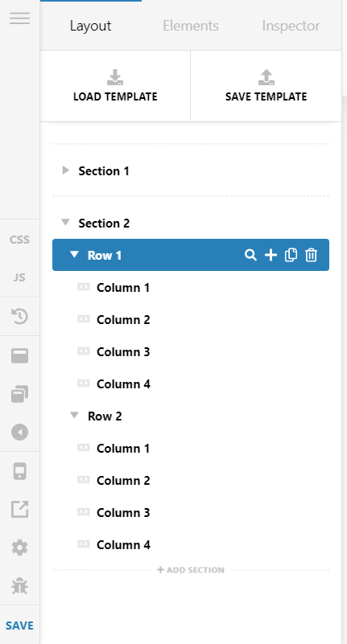
Task: Add element with Row 1 plus icon
Action: click(271, 255)
